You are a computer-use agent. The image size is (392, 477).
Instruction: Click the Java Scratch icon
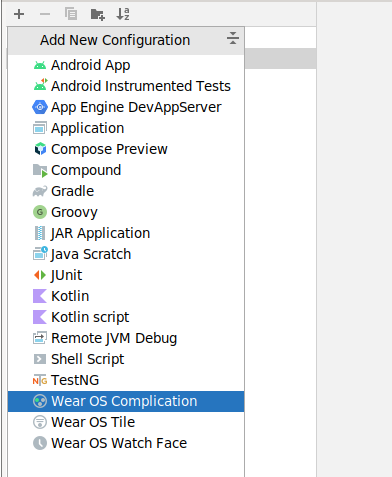(x=40, y=254)
